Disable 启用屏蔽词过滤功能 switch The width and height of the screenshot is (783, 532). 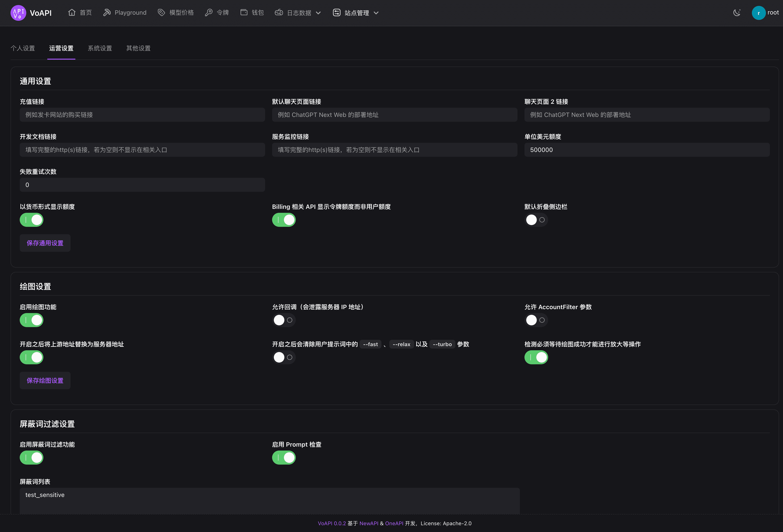[32, 458]
